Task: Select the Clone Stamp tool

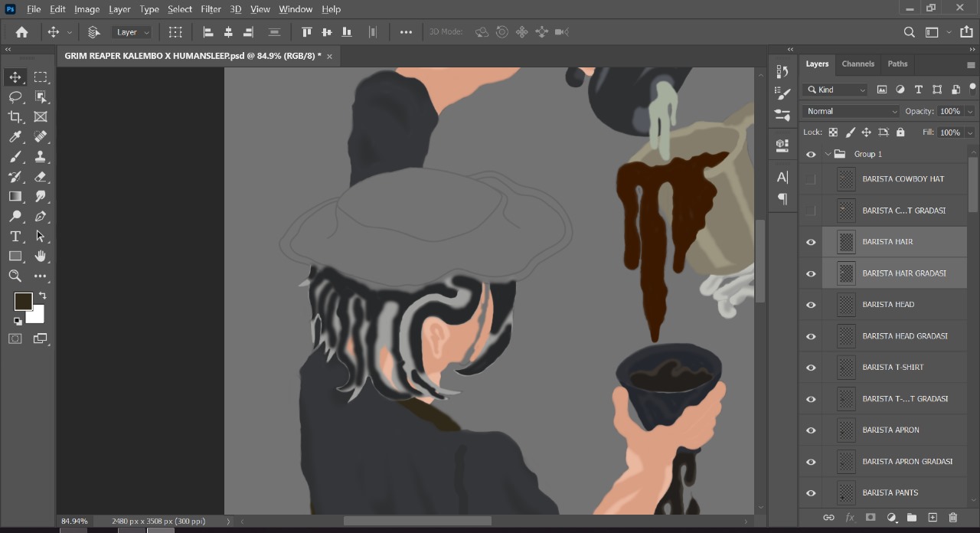Action: coord(41,157)
